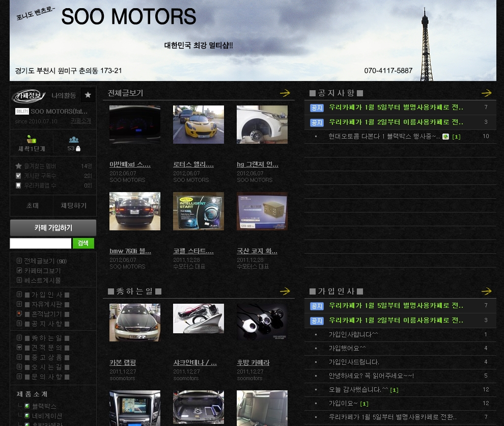Switch to the 나의활동 tab

[x=64, y=95]
